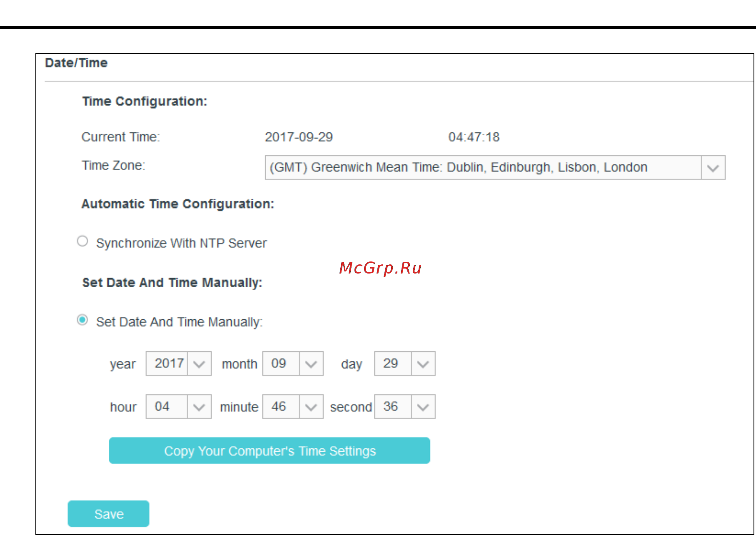
Task: Click the Time Configuration heading
Action: [x=145, y=102]
